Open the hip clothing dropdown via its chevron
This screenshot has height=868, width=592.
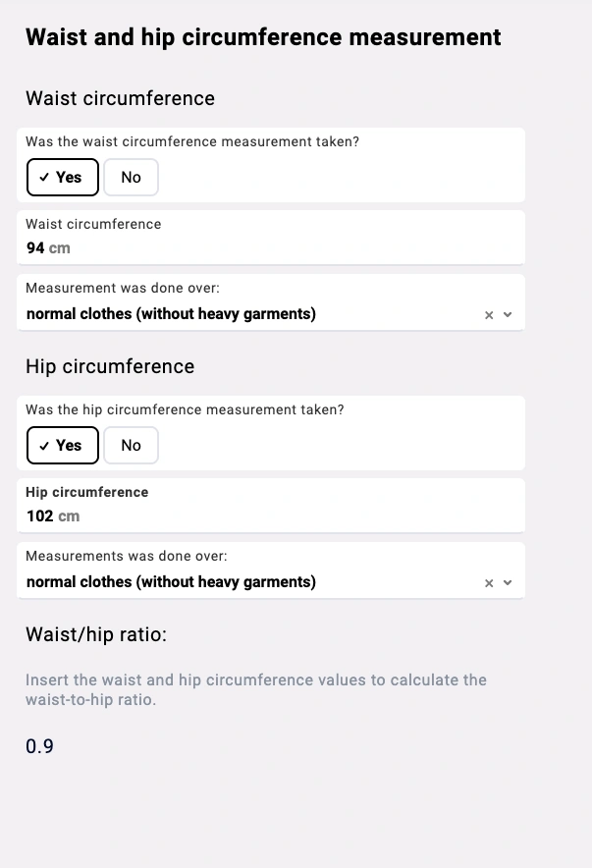click(x=508, y=582)
